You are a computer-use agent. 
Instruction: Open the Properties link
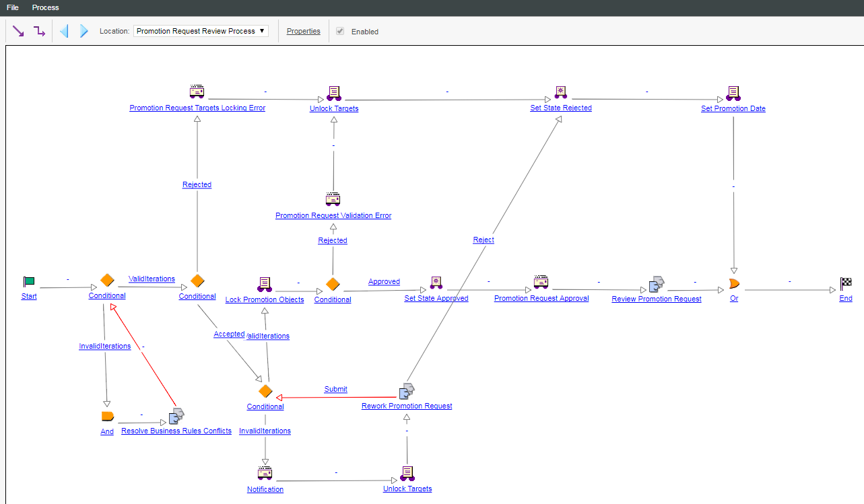click(304, 31)
